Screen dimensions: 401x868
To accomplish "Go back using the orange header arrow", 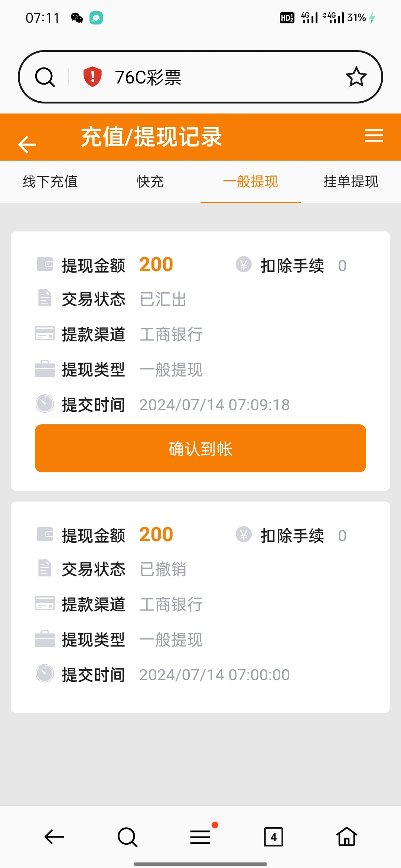I will pos(27,144).
